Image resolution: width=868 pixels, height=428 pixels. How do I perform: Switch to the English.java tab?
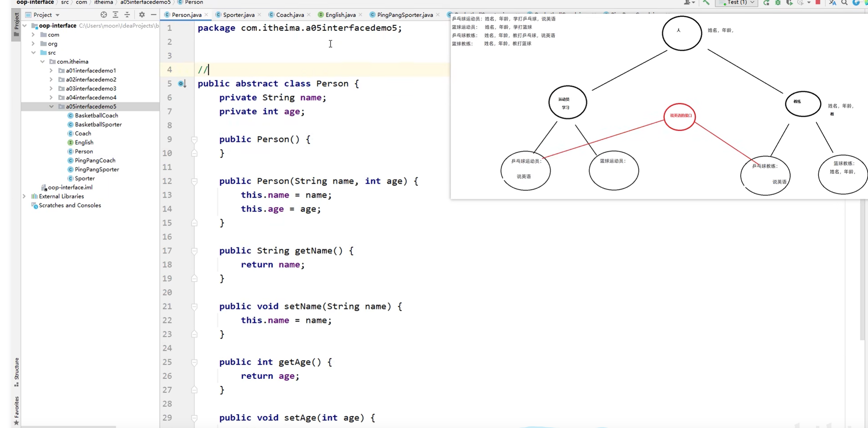coord(340,15)
